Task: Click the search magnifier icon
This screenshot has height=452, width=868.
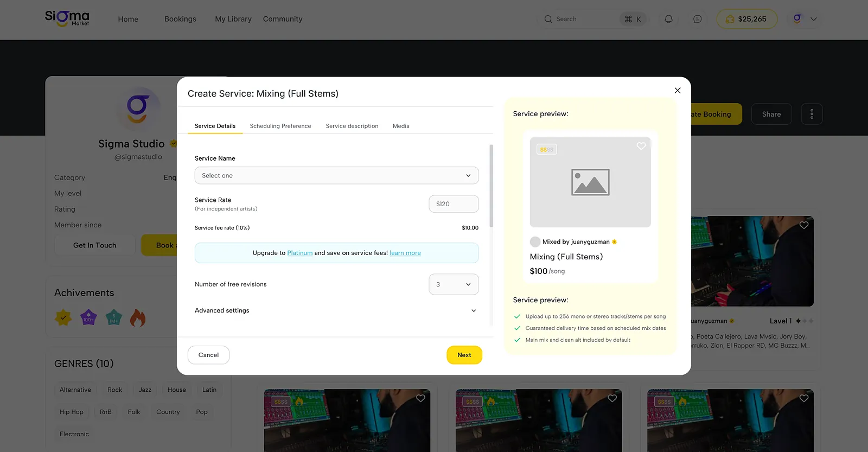Action: (x=548, y=19)
